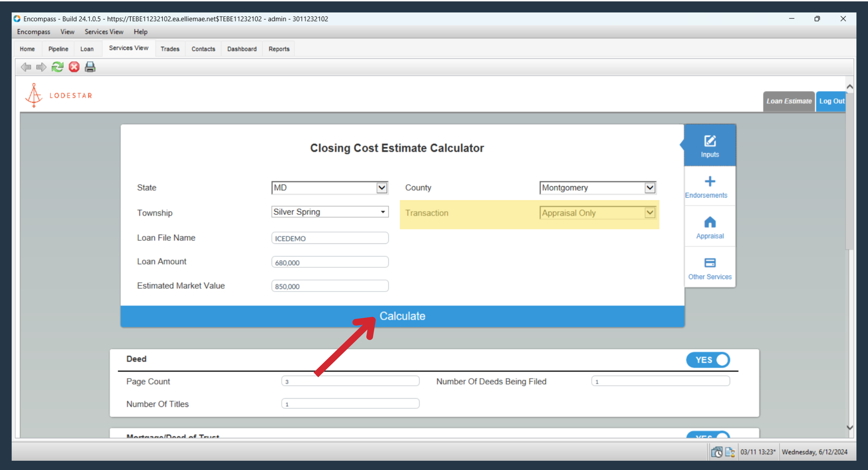
Task: Open the County dropdown showing Montgomery
Action: [x=598, y=188]
